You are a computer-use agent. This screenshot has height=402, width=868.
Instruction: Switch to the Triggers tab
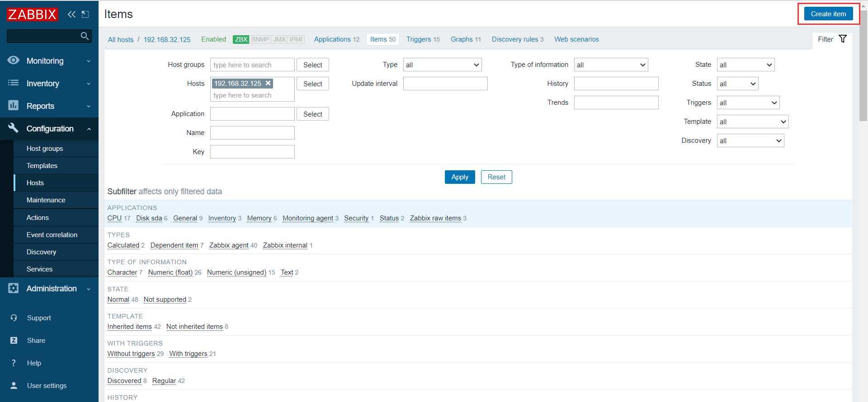tap(419, 39)
